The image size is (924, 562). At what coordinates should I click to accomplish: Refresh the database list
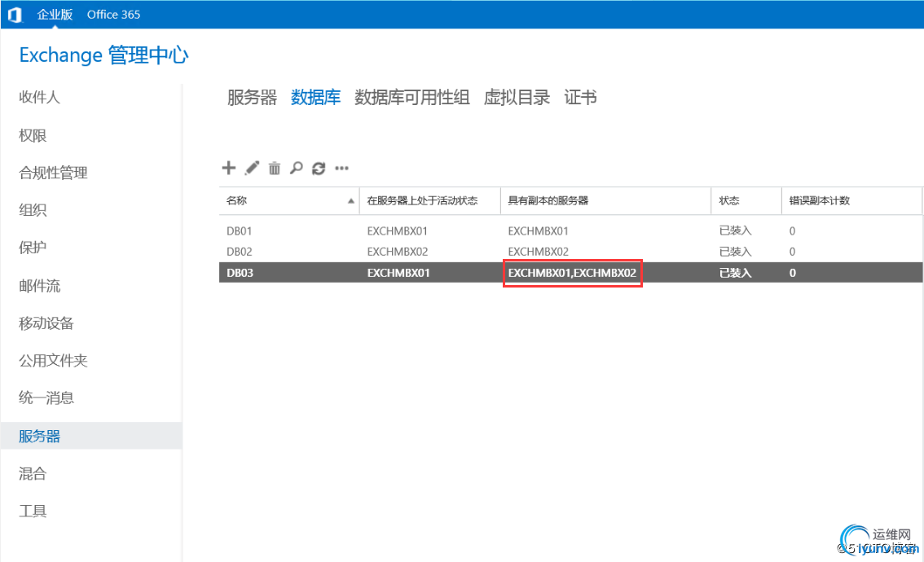click(319, 169)
